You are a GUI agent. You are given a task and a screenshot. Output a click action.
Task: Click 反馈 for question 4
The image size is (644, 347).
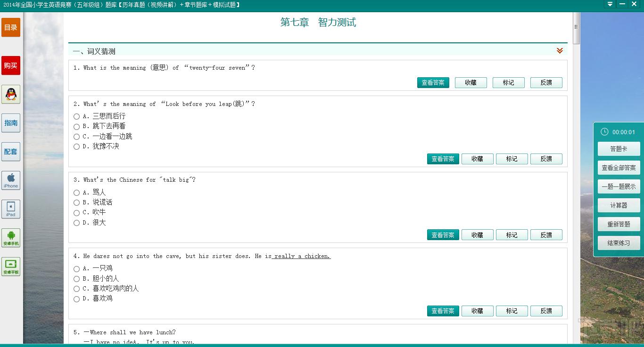pyautogui.click(x=546, y=311)
